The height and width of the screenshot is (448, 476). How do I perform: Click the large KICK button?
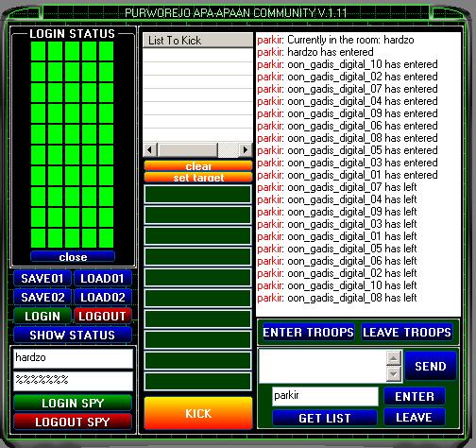coord(198,413)
